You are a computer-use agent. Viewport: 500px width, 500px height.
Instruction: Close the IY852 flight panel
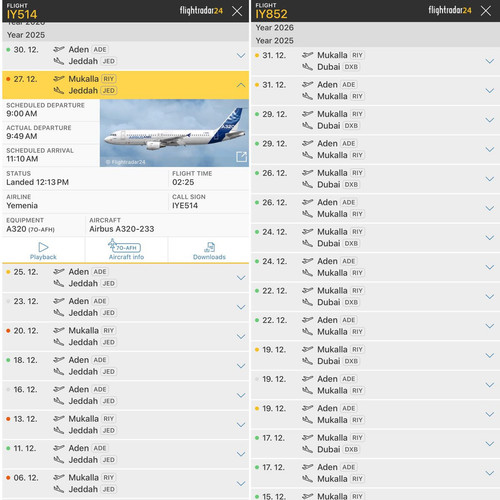pyautogui.click(x=486, y=11)
